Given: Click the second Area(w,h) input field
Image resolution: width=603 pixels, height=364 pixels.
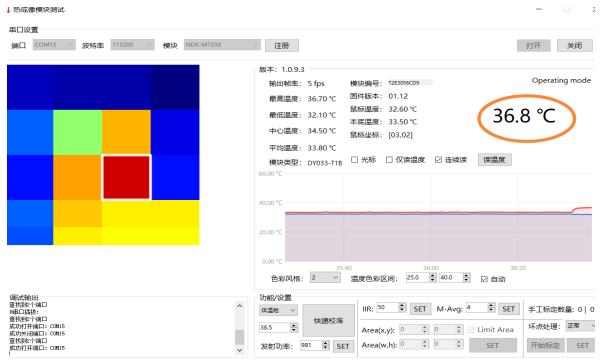Looking at the screenshot, I should pyautogui.click(x=444, y=344).
